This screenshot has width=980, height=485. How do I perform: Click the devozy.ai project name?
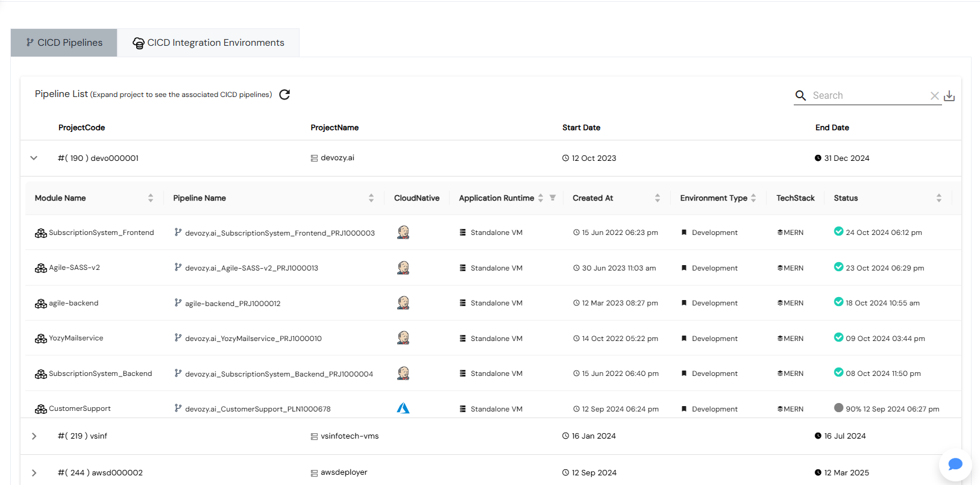coord(338,158)
